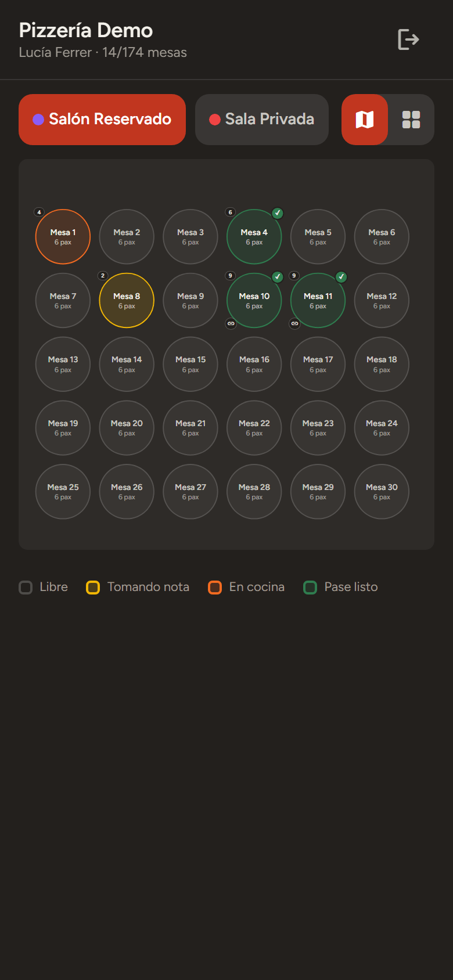Click the logout icon in header

[x=408, y=39]
